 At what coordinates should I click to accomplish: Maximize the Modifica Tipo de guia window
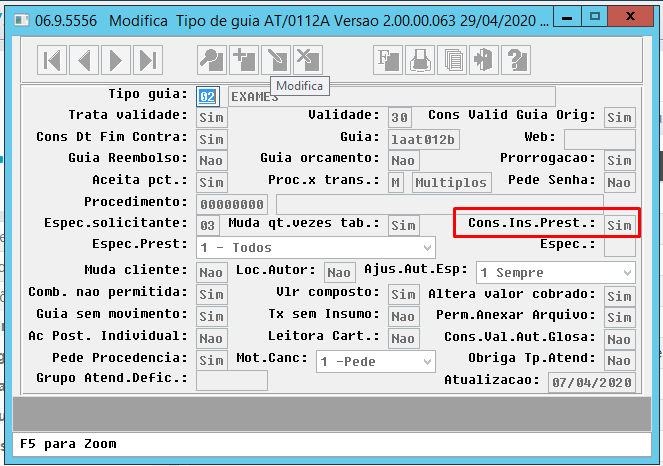(x=595, y=17)
